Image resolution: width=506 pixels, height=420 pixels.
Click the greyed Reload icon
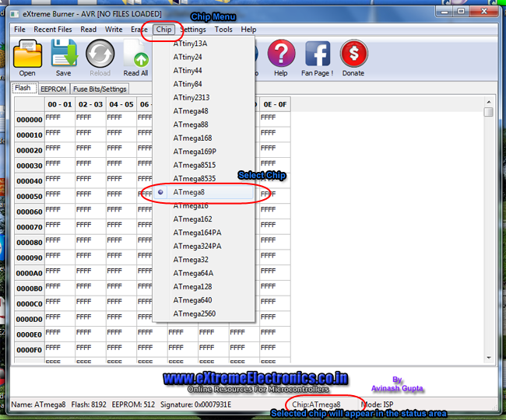100,54
